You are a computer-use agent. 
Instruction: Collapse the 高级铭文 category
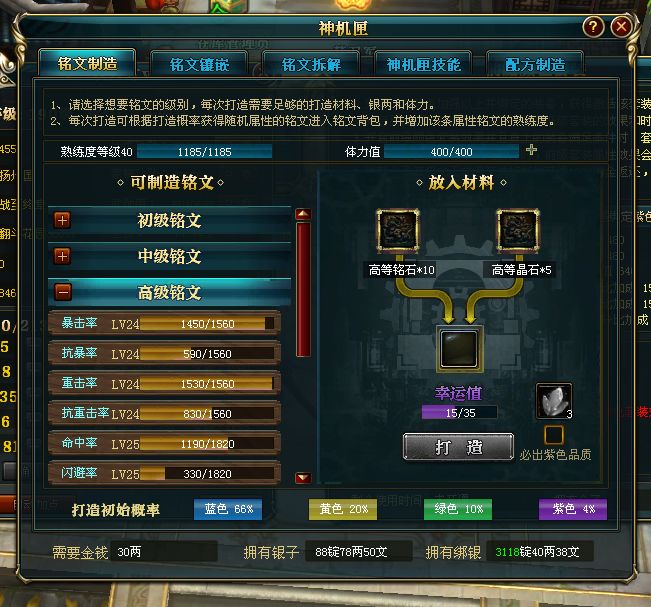click(x=63, y=292)
